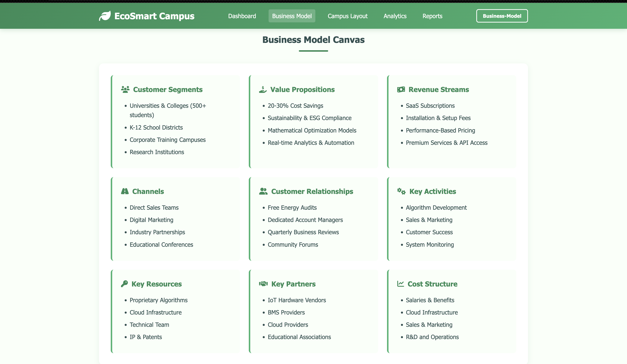The height and width of the screenshot is (364, 627).
Task: Select the Business Model nav tab
Action: [292, 16]
